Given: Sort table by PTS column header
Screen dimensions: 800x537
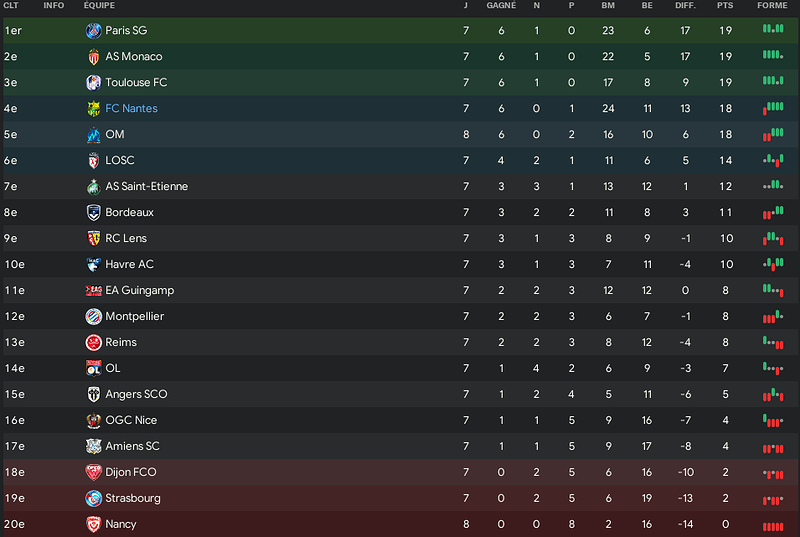Looking at the screenshot, I should (x=724, y=6).
